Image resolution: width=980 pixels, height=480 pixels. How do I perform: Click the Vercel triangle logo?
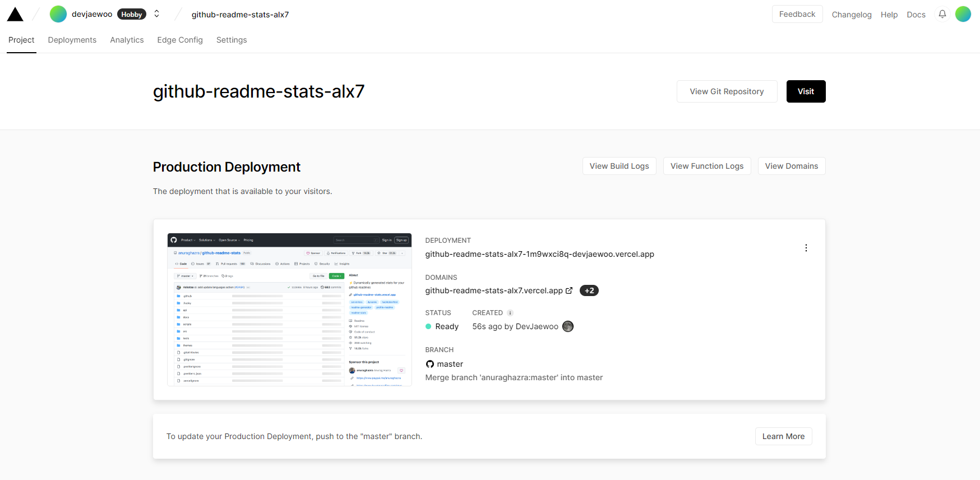point(15,15)
